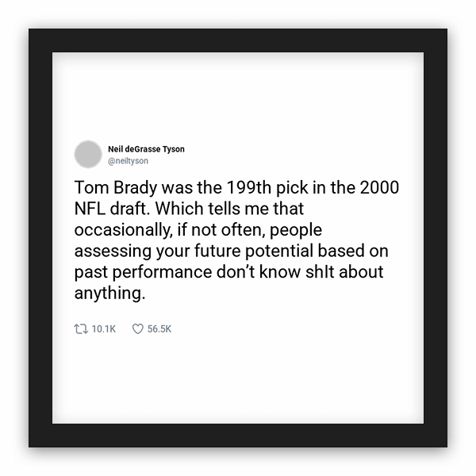The image size is (476, 476).
Task: Click the phrase "future potential" in the tweet
Action: click(244, 251)
